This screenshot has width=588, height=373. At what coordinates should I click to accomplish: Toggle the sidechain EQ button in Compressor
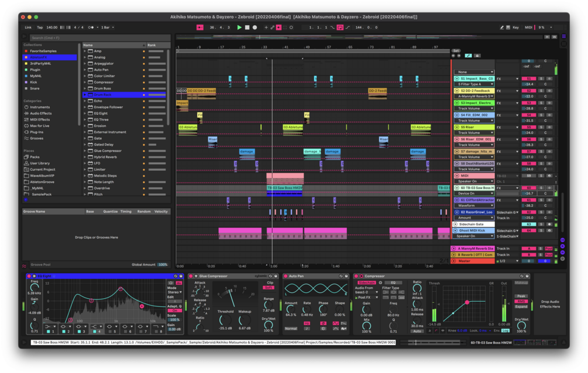tap(393, 282)
